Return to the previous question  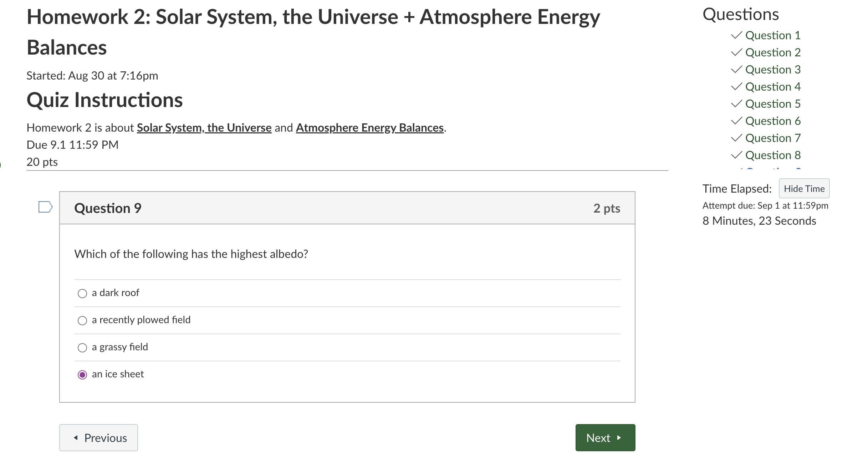98,438
